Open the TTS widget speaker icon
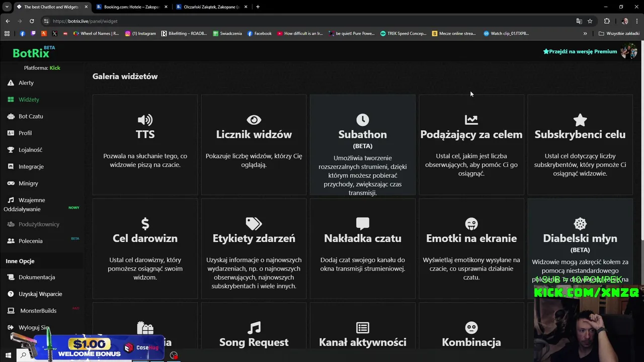 point(145,120)
